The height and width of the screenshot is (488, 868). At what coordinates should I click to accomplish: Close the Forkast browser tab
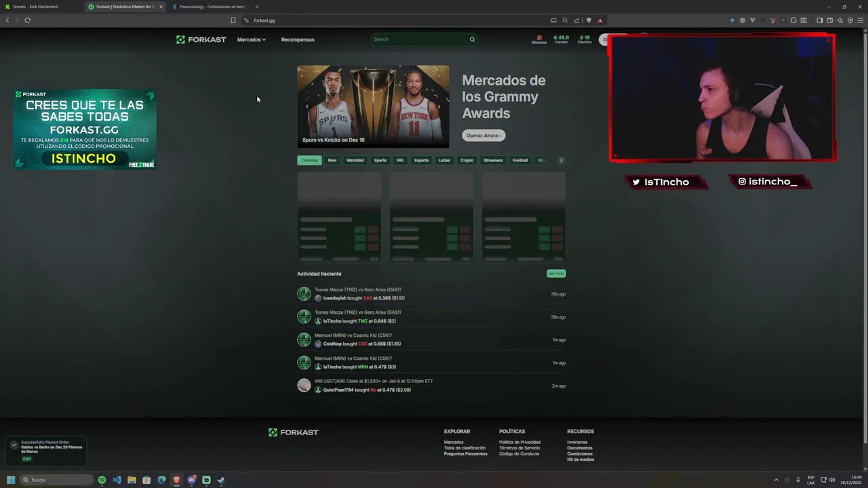(161, 7)
